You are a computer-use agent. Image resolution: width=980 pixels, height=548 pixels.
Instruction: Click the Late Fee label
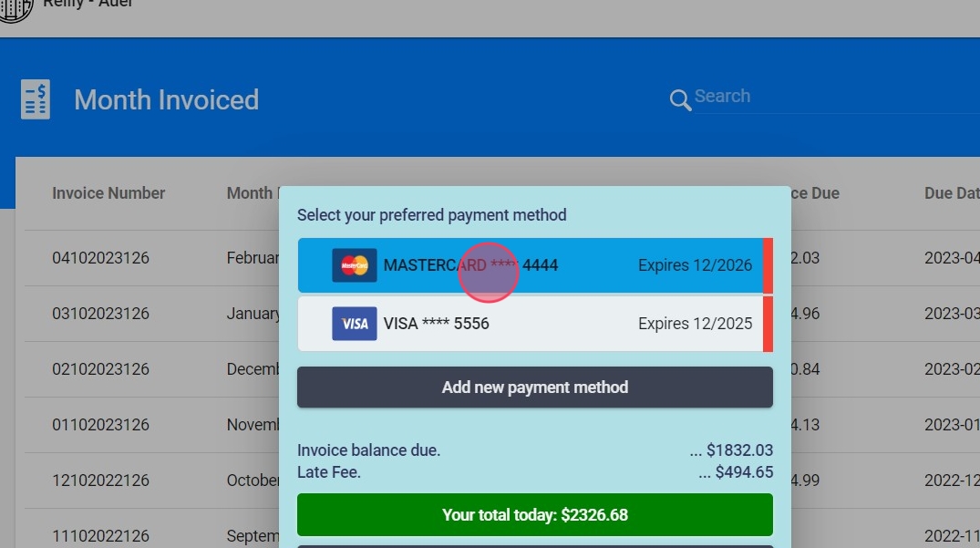[x=329, y=471]
